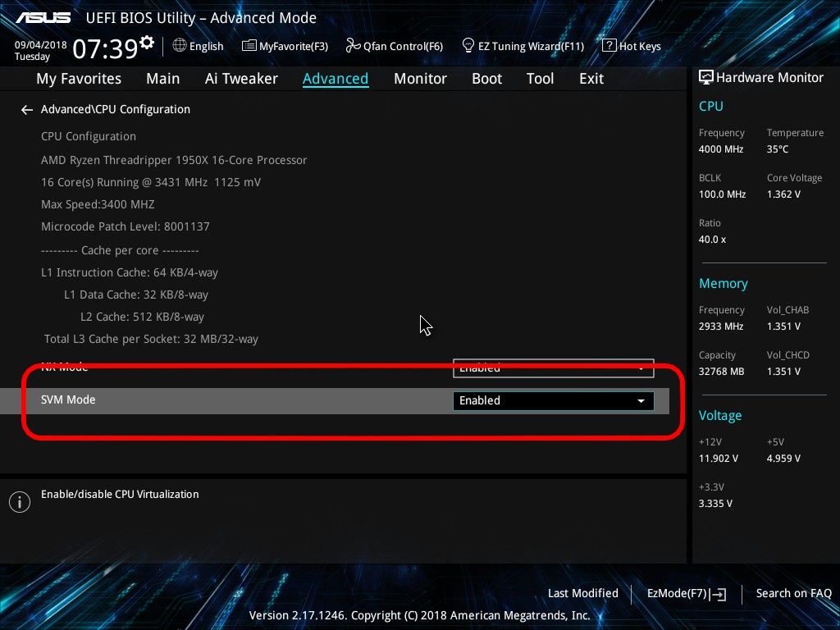Click the Total L3 Cache per Socket line

(x=151, y=339)
